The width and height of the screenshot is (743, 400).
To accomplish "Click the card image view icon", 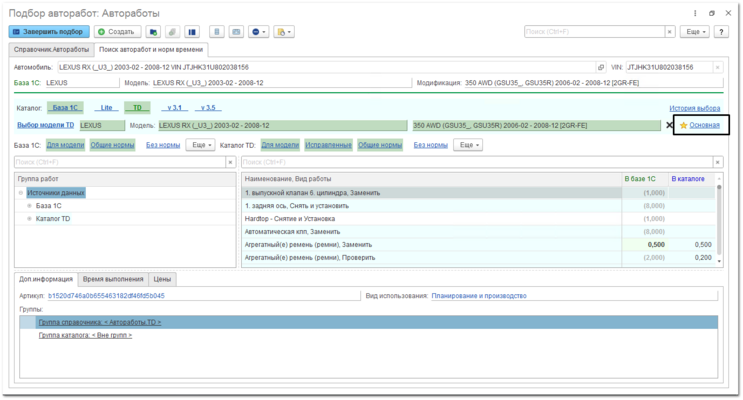I will tap(236, 32).
